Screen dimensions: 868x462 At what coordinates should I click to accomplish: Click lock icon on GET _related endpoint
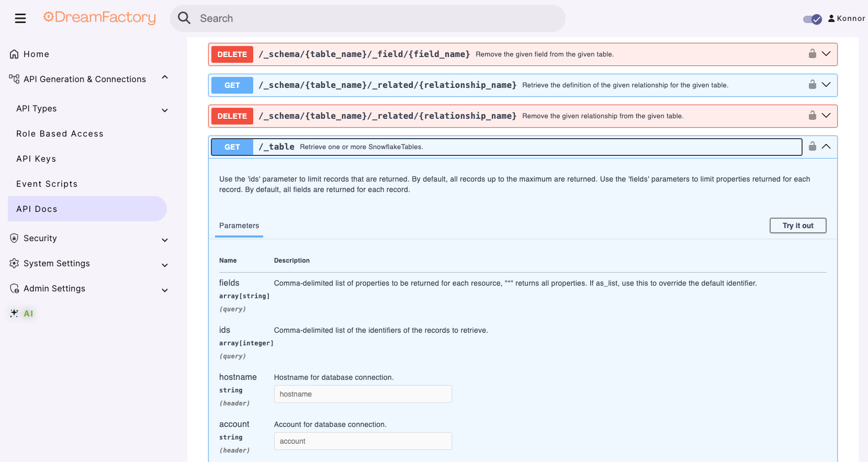813,84
